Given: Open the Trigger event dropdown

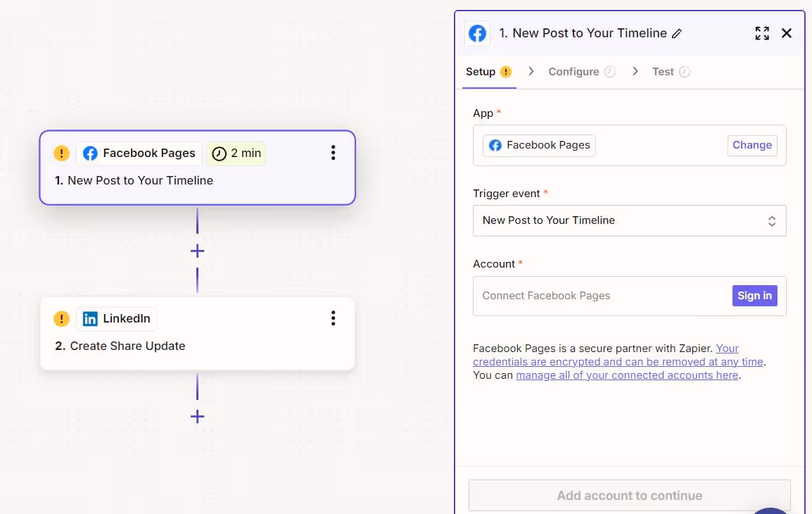Looking at the screenshot, I should pos(629,220).
